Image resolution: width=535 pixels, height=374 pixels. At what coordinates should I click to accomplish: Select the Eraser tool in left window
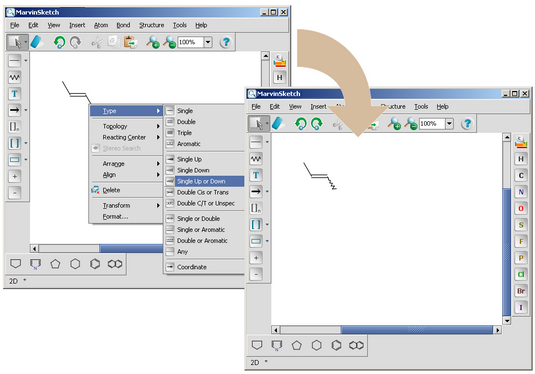37,42
